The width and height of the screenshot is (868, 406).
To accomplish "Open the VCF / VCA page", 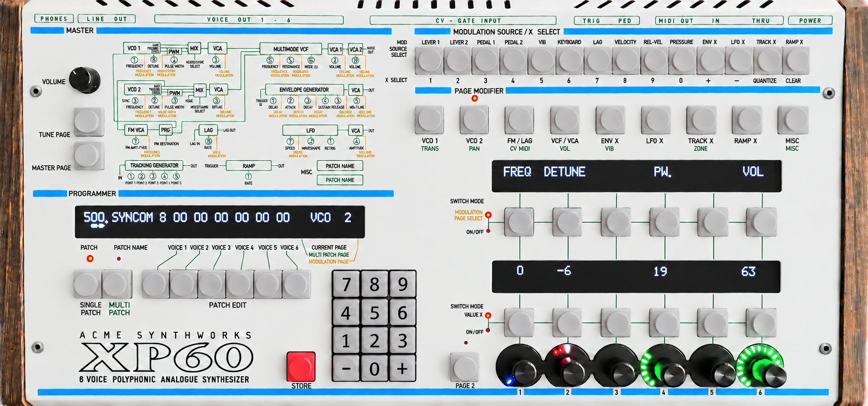I will pyautogui.click(x=565, y=120).
